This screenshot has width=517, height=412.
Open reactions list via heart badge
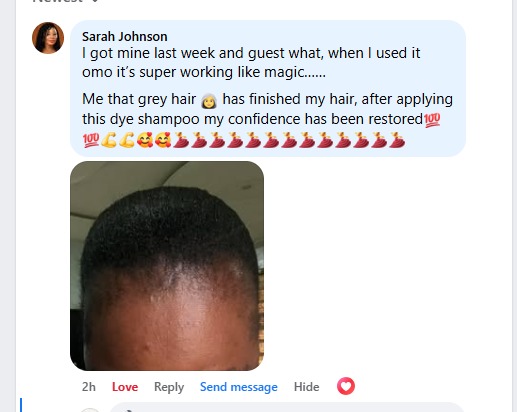click(x=346, y=386)
